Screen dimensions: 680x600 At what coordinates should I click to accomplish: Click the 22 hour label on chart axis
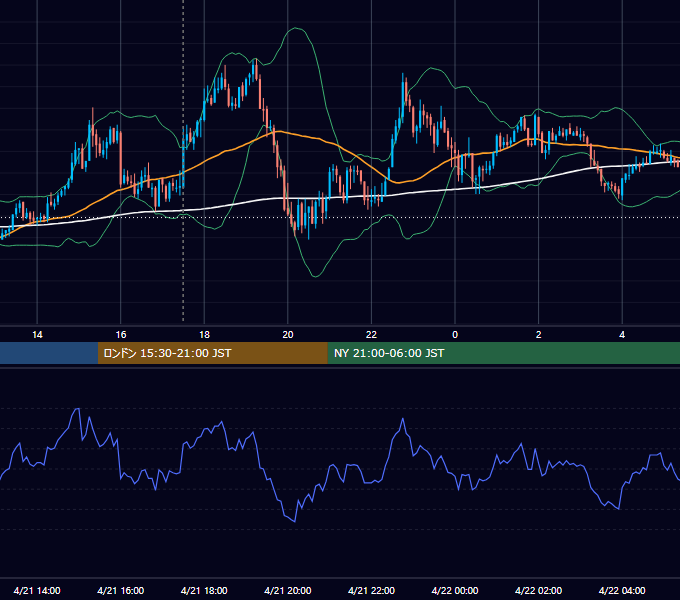coord(371,335)
